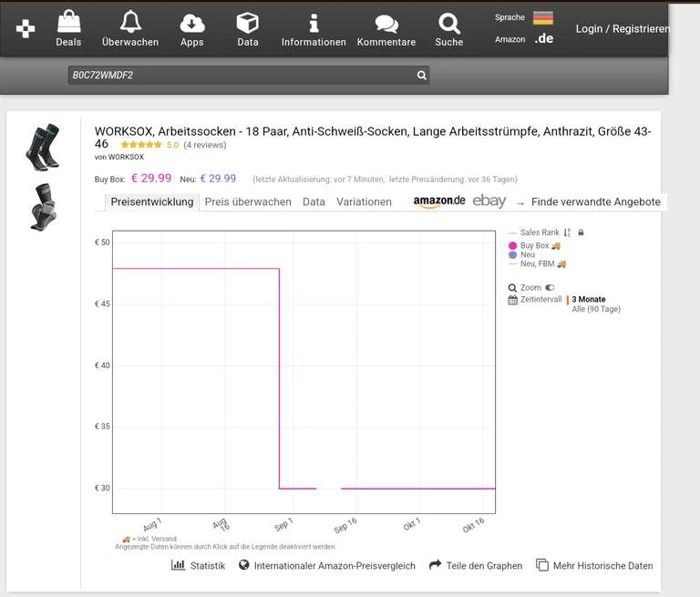
Task: Toggle the Buy Box legend series
Action: (534, 245)
